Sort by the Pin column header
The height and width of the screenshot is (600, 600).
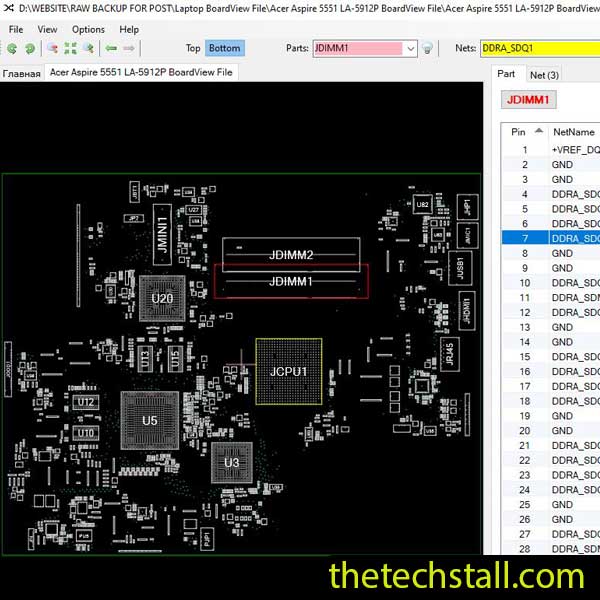[525, 132]
